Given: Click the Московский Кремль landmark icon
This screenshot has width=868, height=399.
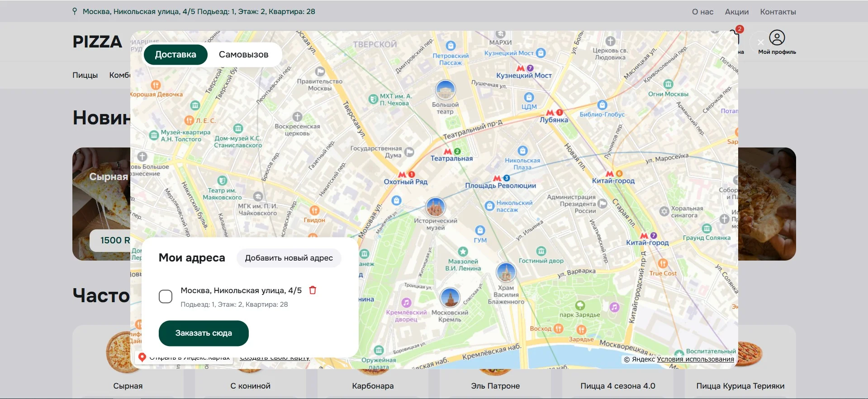Looking at the screenshot, I should [450, 298].
